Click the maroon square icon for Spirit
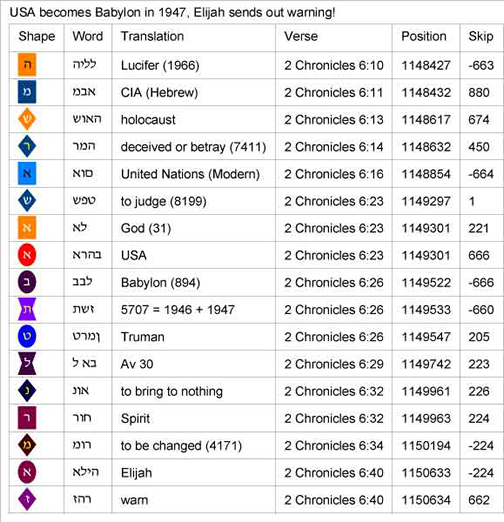The height and width of the screenshot is (522, 504). (27, 418)
